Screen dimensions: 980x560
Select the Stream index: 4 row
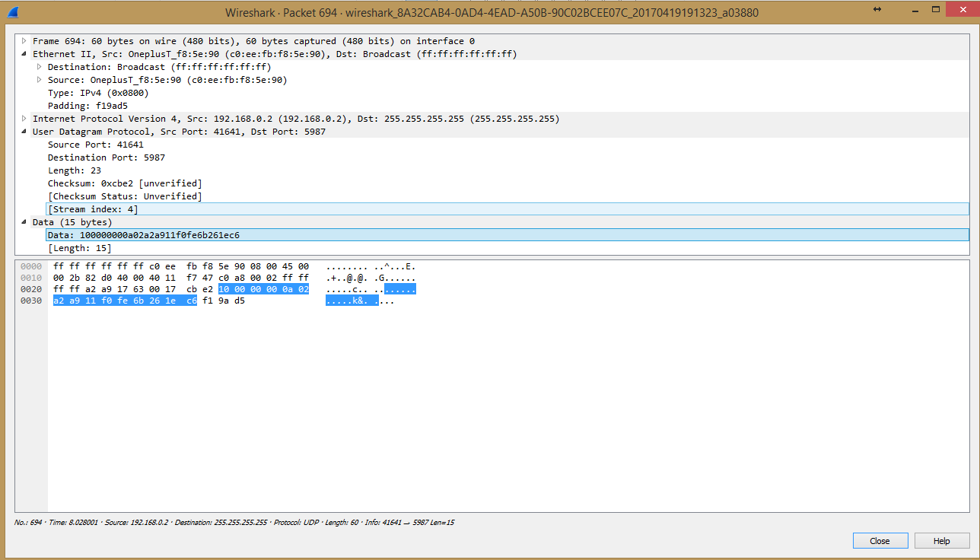point(508,209)
